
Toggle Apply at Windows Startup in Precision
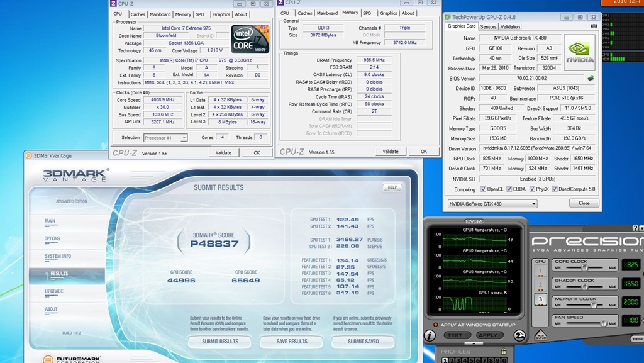436,325
